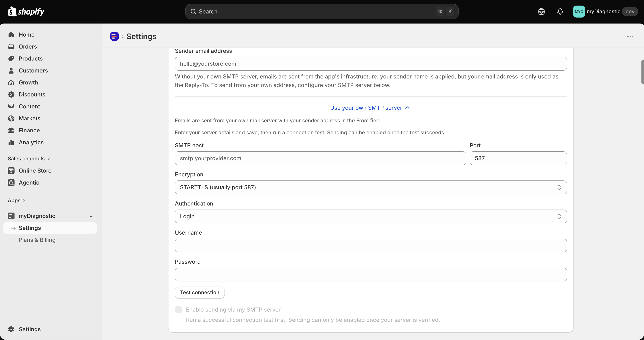Click the Content image icon

[x=11, y=106]
